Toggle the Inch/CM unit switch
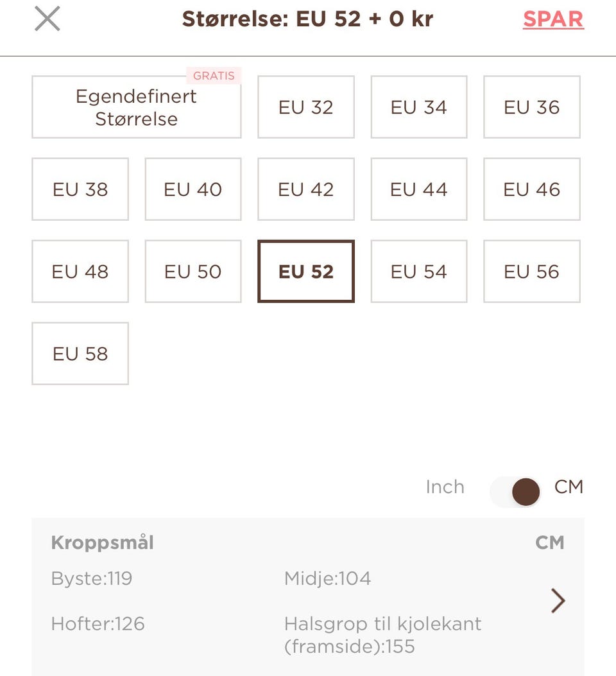This screenshot has height=676, width=616. click(x=517, y=492)
